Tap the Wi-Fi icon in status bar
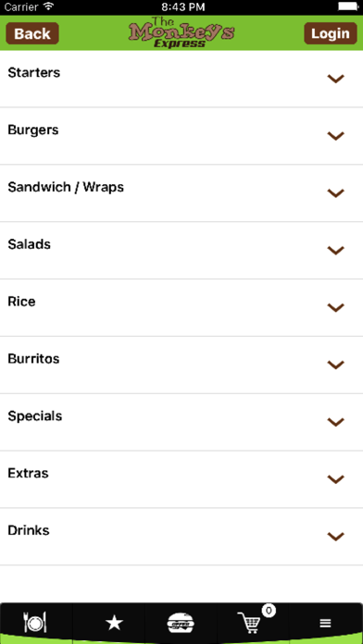 [x=49, y=6]
